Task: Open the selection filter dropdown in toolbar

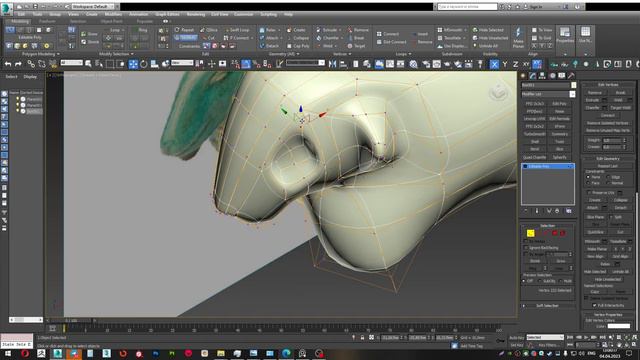Action: [x=72, y=63]
